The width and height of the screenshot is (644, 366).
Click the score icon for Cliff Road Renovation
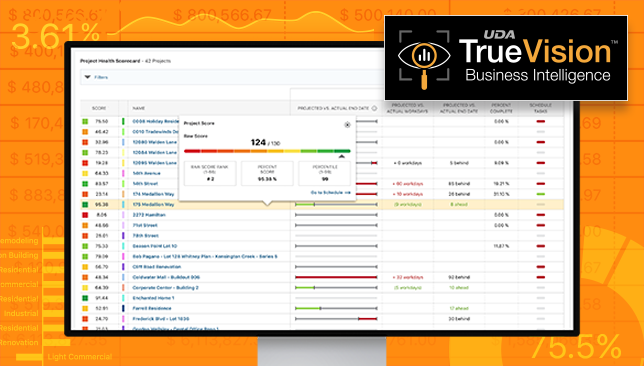pyautogui.click(x=85, y=267)
